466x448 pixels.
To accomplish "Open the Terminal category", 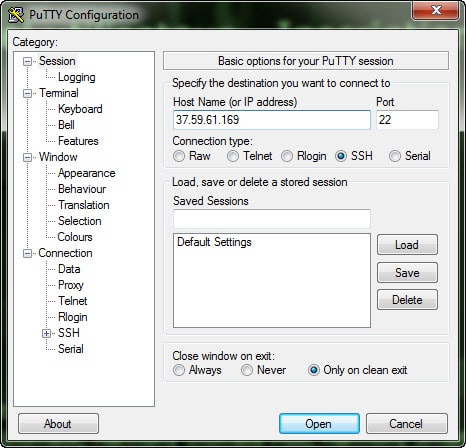I will point(59,93).
